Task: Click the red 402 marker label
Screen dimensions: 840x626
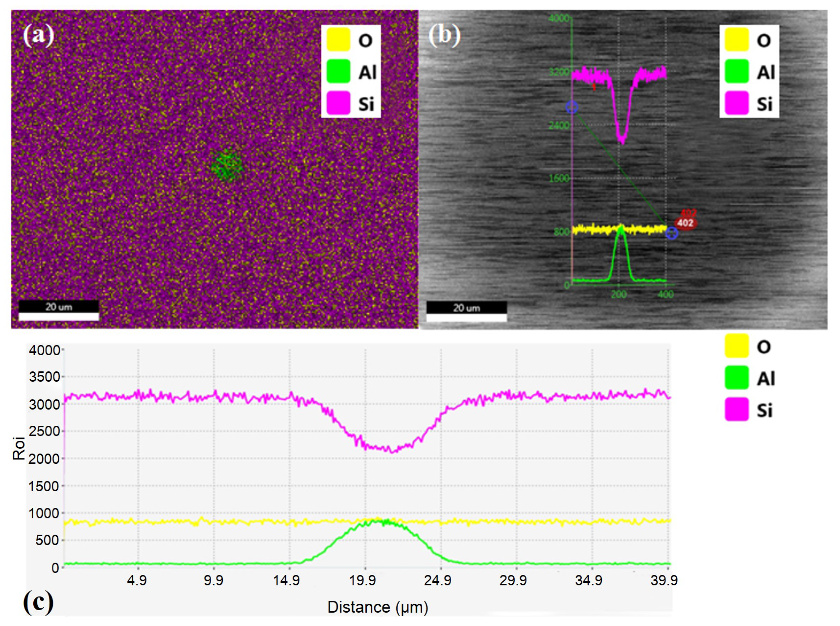Action: point(685,223)
